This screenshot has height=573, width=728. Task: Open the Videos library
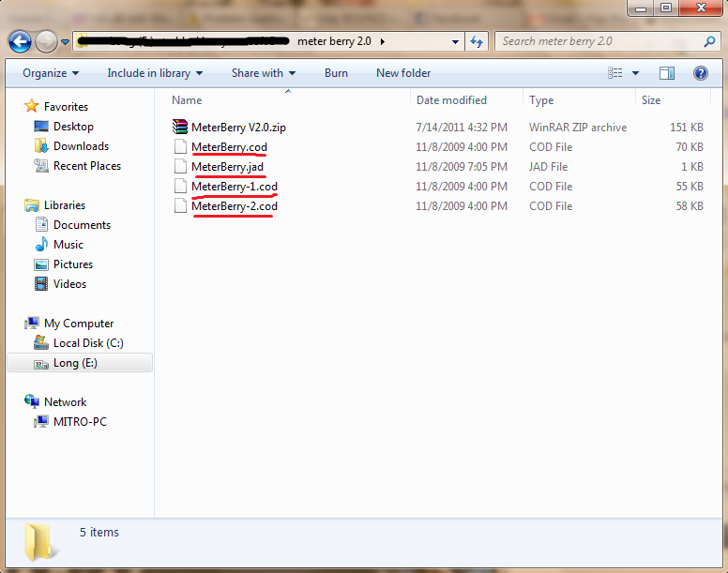click(x=69, y=284)
